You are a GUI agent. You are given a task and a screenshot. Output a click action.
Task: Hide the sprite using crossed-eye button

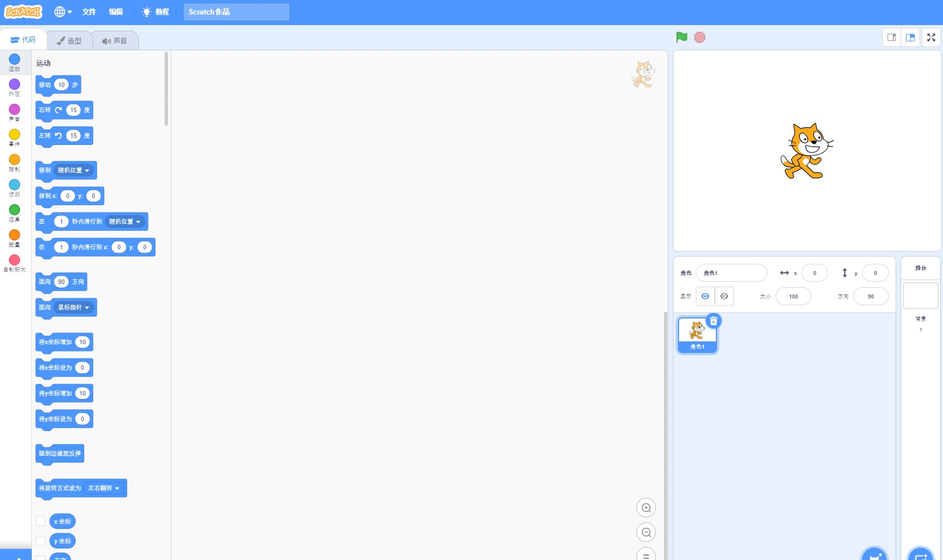[x=724, y=296]
